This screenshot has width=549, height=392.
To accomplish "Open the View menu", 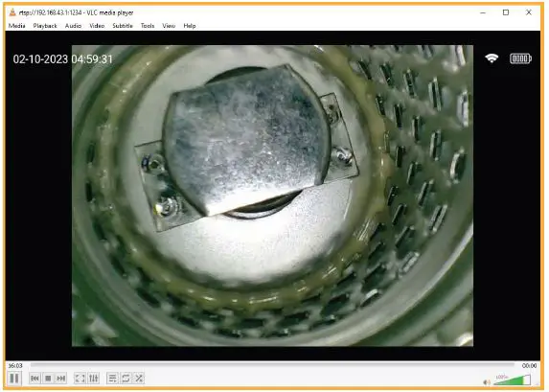I will coord(169,26).
